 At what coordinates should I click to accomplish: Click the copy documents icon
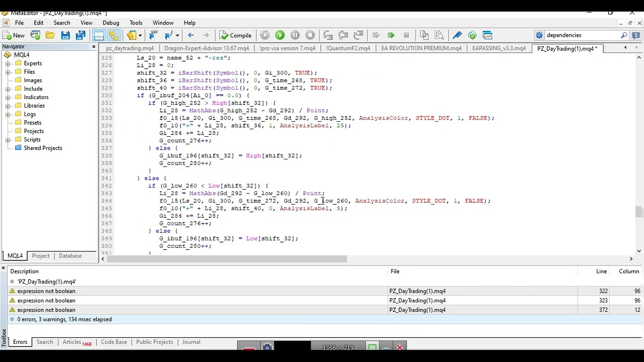pyautogui.click(x=424, y=35)
